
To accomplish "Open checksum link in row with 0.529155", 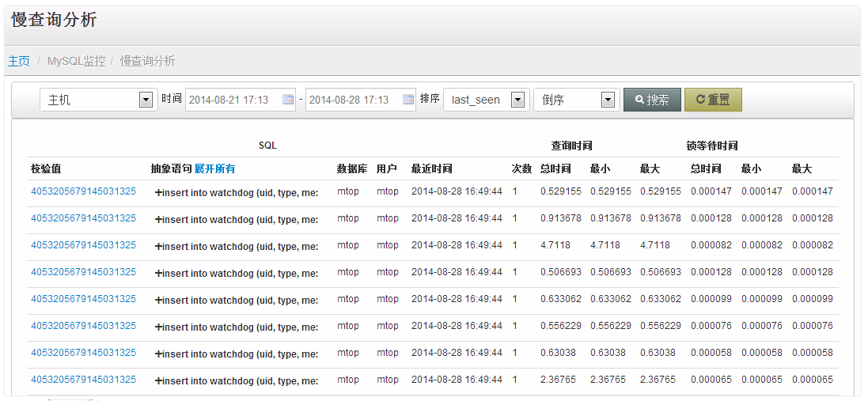I will point(84,191).
